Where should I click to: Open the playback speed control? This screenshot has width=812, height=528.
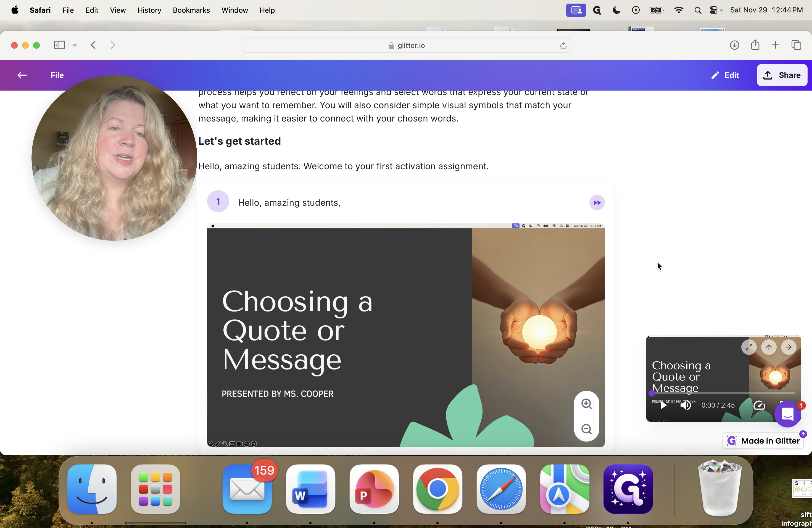coord(759,405)
